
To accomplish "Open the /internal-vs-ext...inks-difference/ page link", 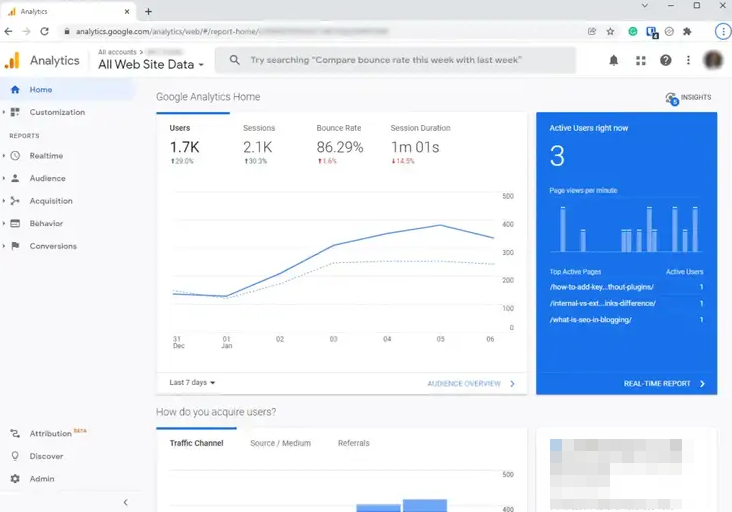I will point(603,303).
